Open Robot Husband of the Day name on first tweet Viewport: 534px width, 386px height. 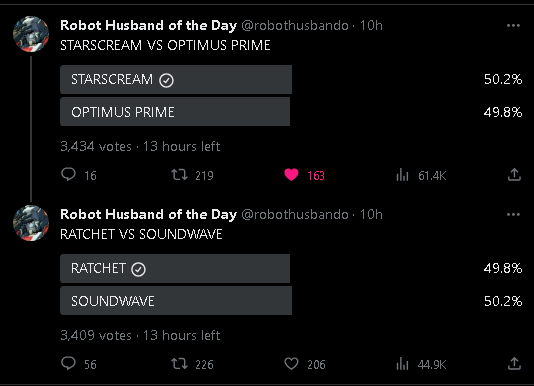coord(148,26)
